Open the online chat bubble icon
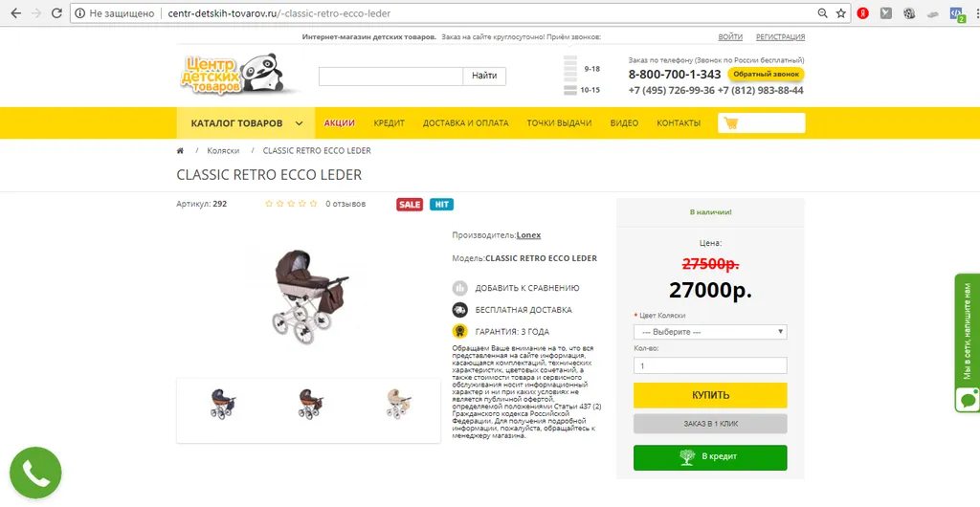The image size is (980, 507). point(969,399)
